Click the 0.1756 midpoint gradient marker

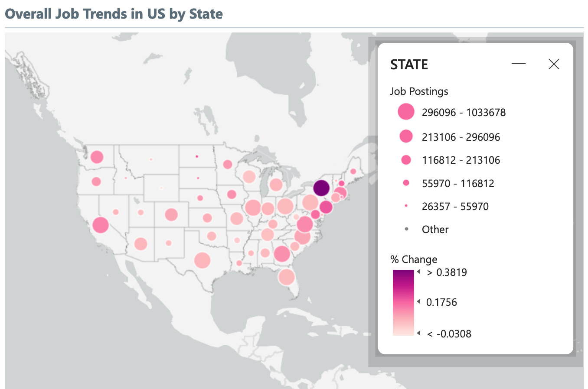click(419, 301)
